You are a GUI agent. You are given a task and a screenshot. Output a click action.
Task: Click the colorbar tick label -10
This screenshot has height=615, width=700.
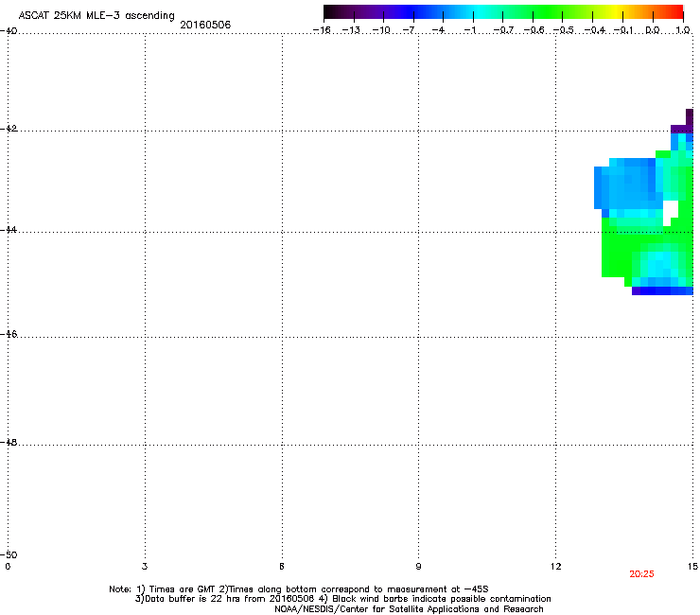tap(381, 30)
